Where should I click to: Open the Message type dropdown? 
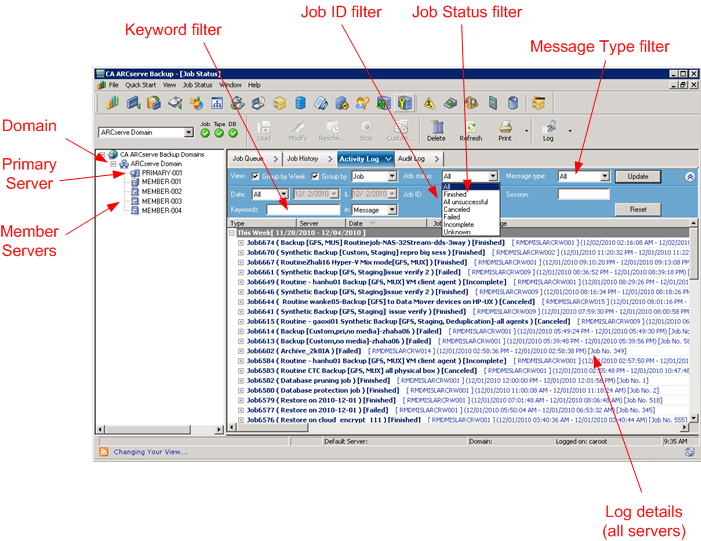coord(605,176)
